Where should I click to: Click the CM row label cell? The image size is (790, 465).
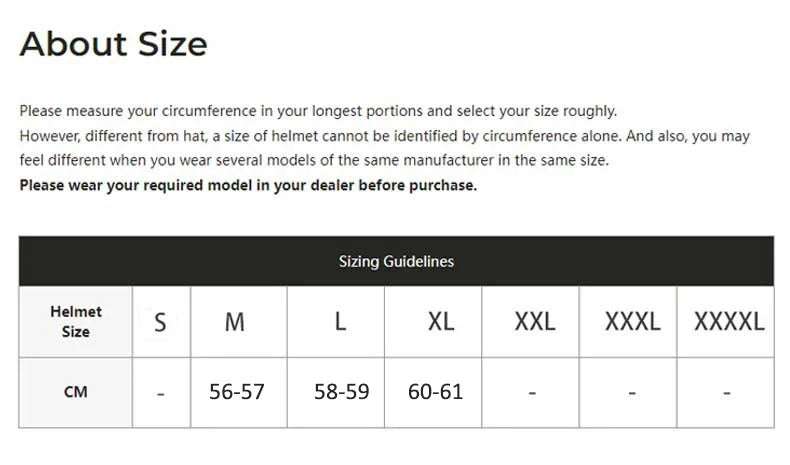(76, 392)
